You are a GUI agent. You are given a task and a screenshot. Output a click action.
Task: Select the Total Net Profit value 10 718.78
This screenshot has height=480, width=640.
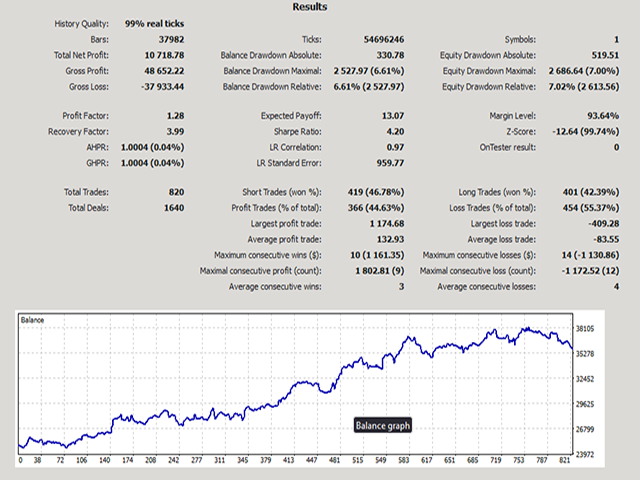coord(164,55)
